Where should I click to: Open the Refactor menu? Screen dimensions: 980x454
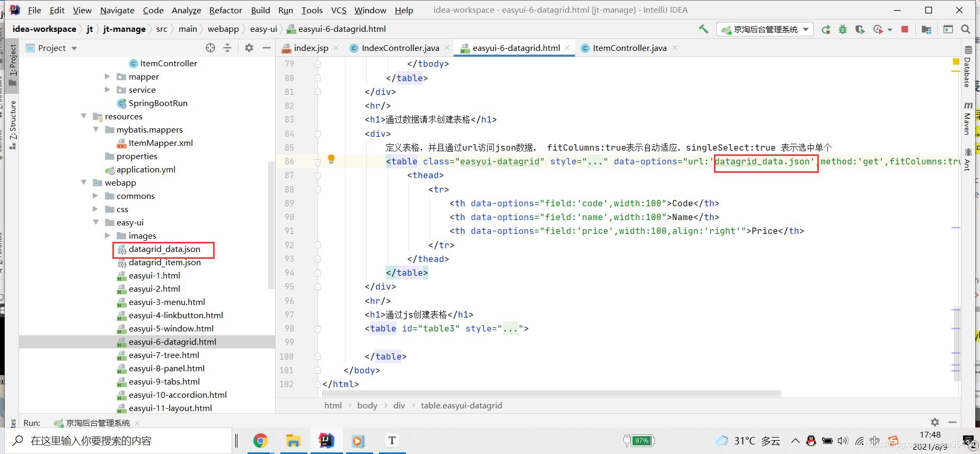[x=226, y=10]
